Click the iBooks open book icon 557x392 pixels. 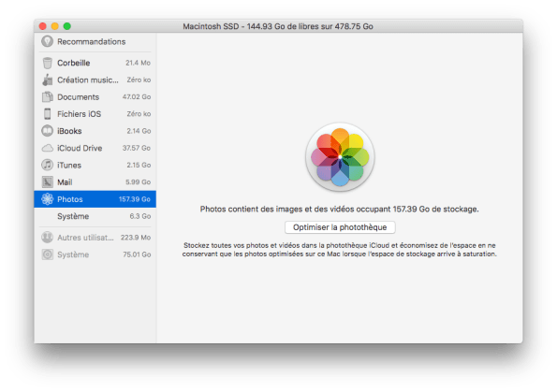click(47, 131)
